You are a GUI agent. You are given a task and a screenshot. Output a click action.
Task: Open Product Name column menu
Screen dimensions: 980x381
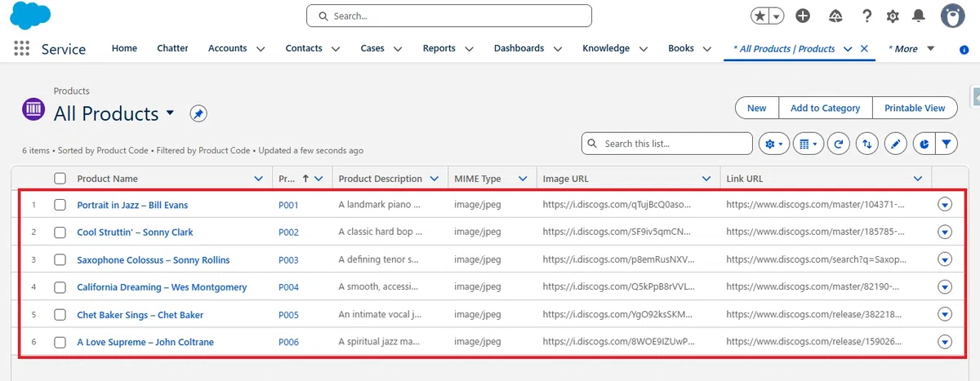259,179
